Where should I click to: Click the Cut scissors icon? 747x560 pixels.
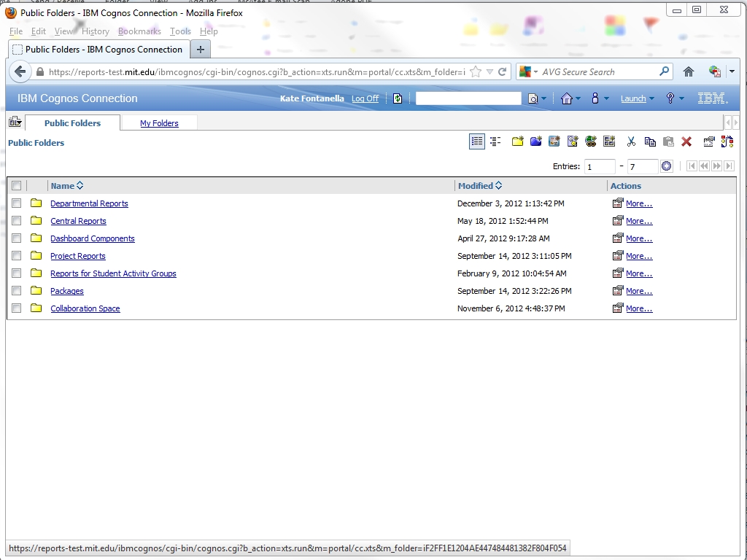[x=631, y=141]
